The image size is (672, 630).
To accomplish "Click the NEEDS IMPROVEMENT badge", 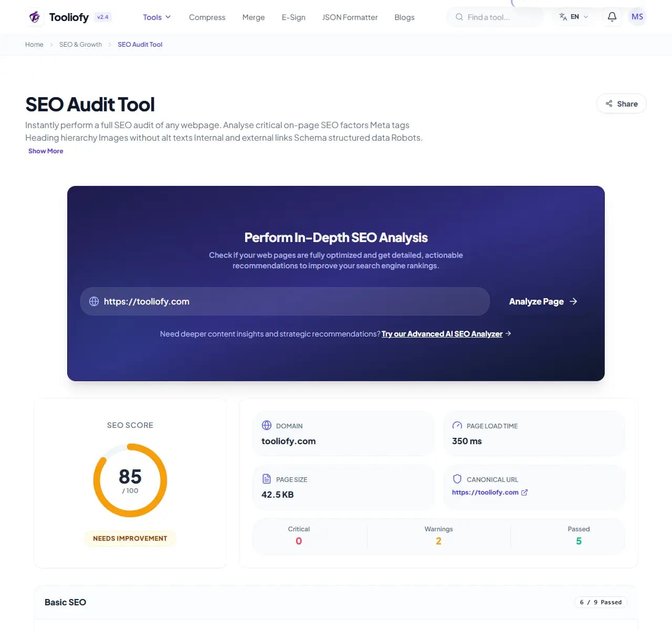I will [x=130, y=539].
